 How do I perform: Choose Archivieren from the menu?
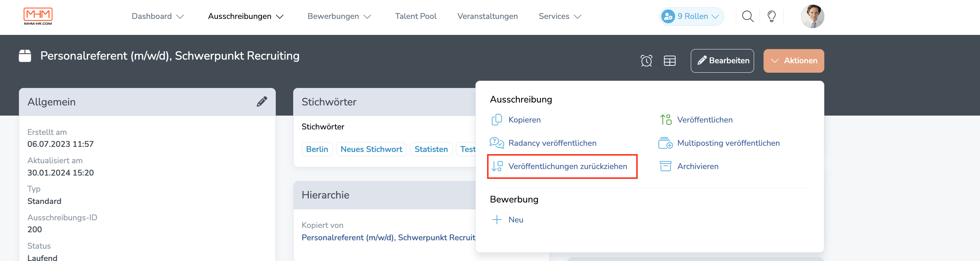click(x=697, y=166)
